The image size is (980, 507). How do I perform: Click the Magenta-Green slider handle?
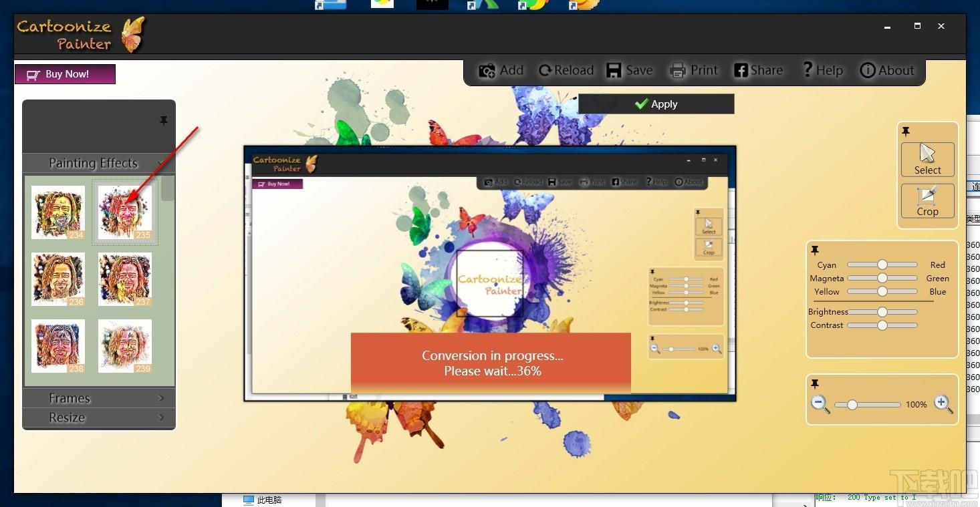pyautogui.click(x=882, y=278)
